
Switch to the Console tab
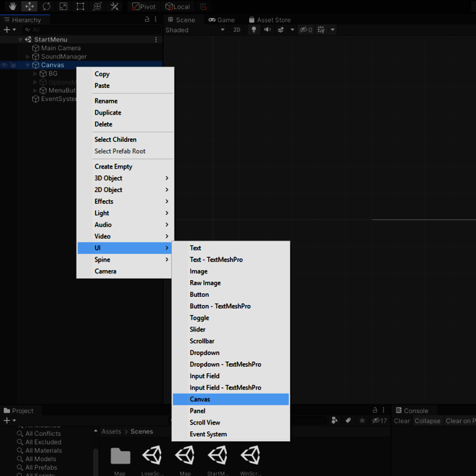[x=412, y=411]
